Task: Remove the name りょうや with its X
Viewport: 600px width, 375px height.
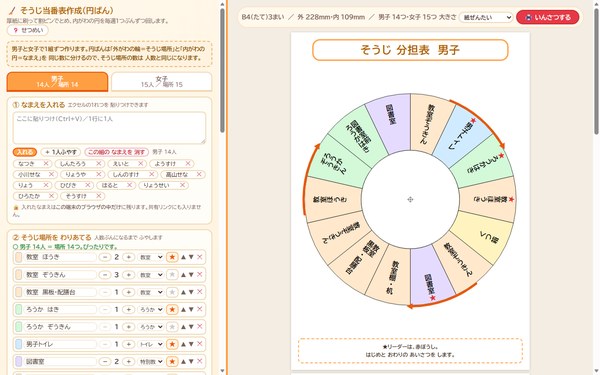Action: pos(99,174)
